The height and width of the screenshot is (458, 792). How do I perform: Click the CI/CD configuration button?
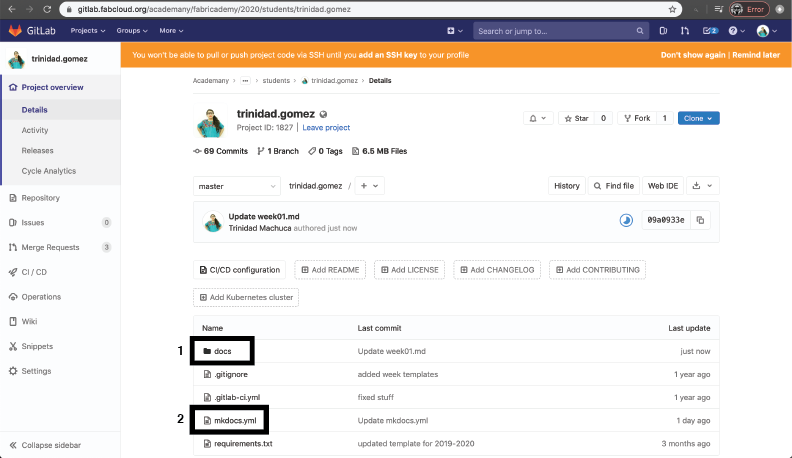[239, 270]
